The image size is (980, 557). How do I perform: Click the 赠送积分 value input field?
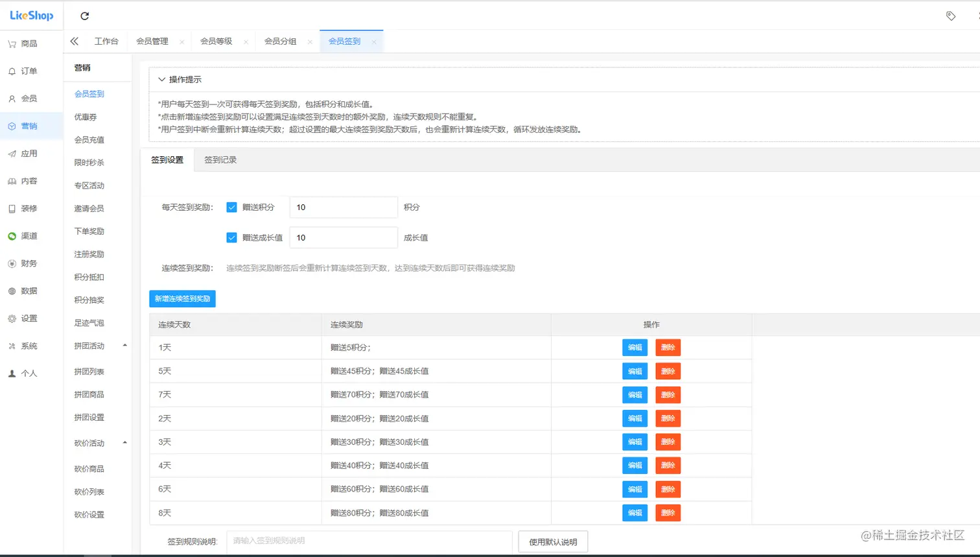click(x=344, y=207)
